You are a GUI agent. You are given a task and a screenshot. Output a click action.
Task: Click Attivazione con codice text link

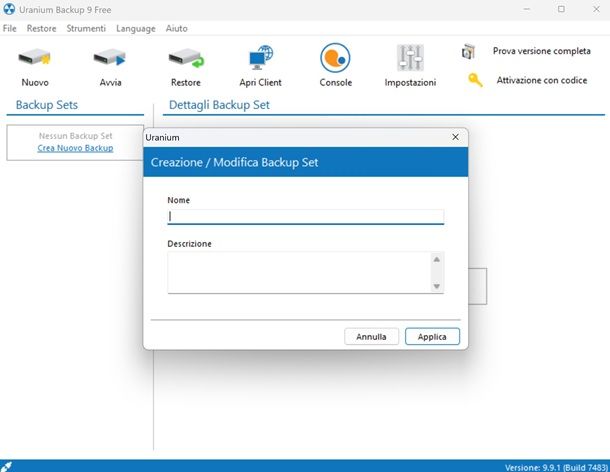(x=542, y=80)
